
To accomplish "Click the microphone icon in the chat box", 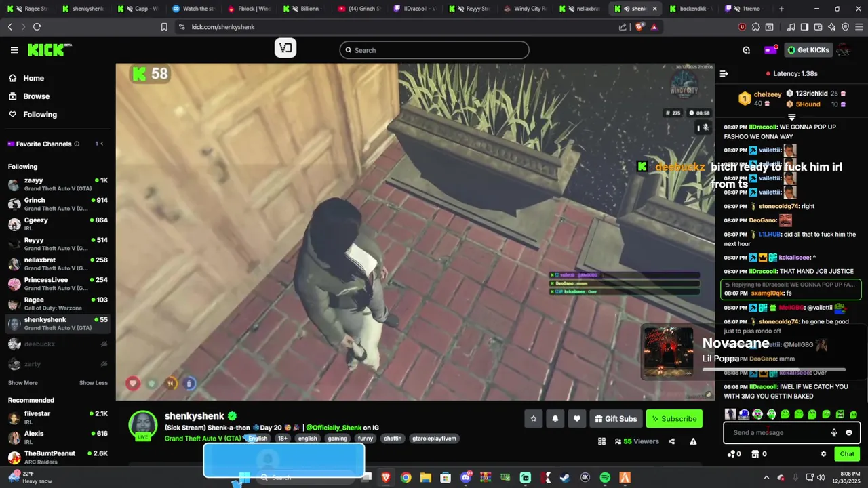I will pos(834,432).
